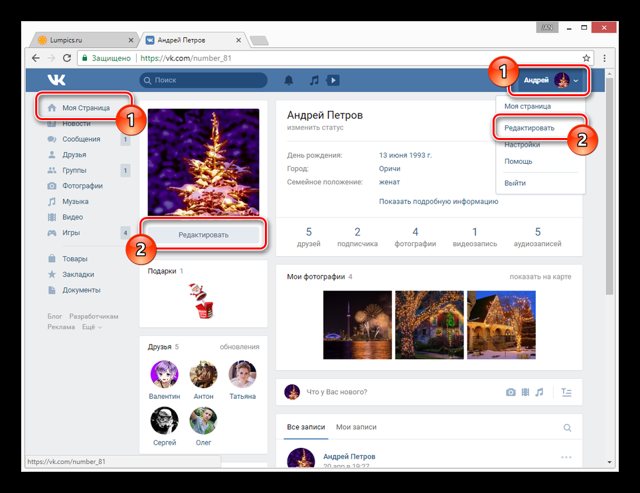This screenshot has height=493, width=640.
Task: Open the Chrome three-dots menu
Action: 603,58
